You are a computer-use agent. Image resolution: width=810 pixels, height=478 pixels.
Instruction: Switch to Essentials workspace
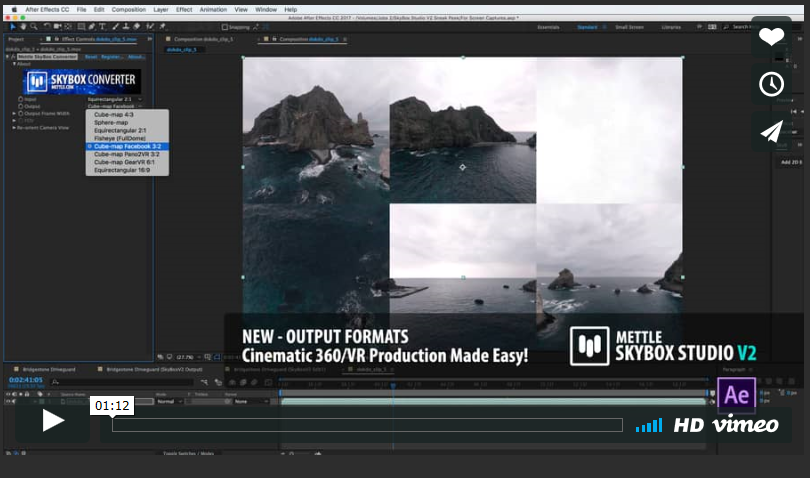click(x=548, y=27)
